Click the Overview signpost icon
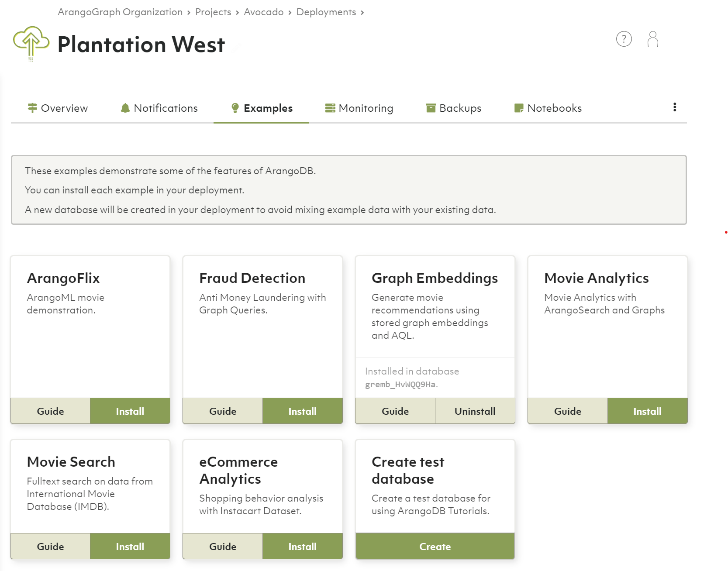728x571 pixels. pos(32,108)
